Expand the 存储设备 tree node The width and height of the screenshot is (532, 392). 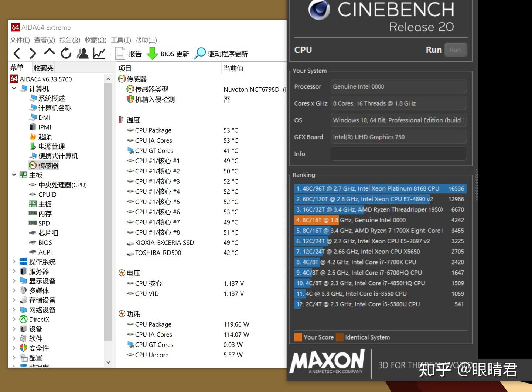(14, 300)
